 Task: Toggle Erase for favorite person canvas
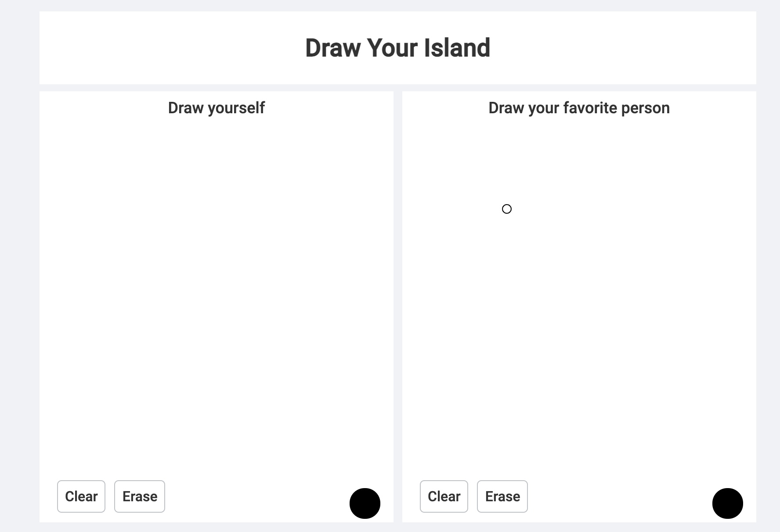(x=502, y=496)
